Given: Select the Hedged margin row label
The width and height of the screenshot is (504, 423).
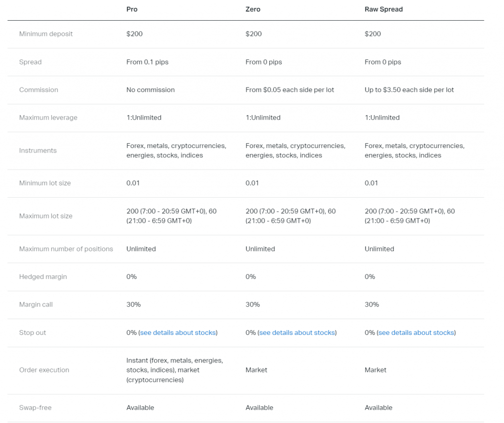Looking at the screenshot, I should 43,277.
